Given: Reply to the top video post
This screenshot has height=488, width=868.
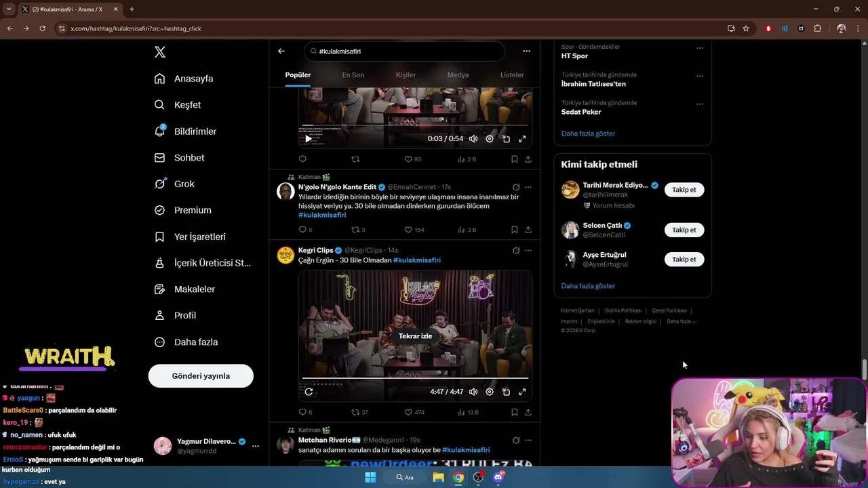Looking at the screenshot, I should [302, 159].
